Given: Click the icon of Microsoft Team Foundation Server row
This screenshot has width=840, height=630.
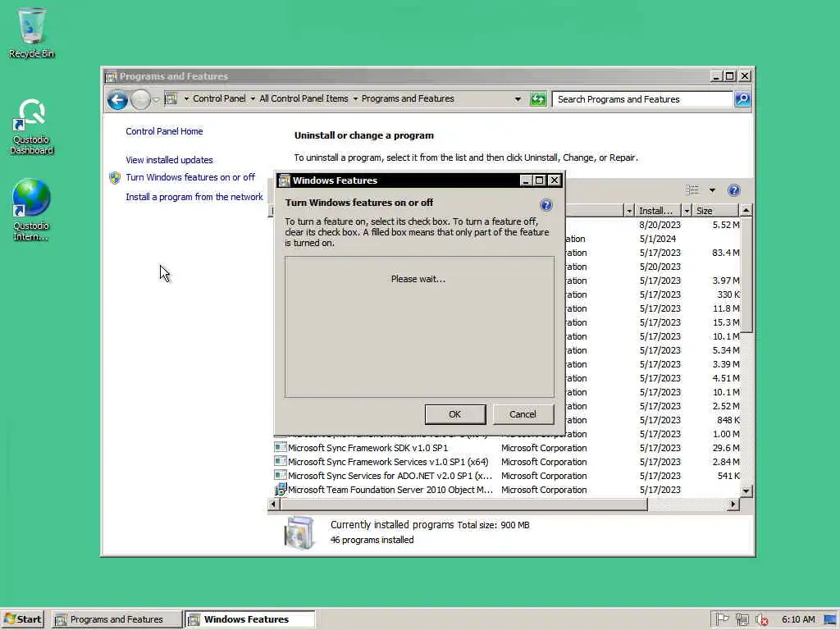Looking at the screenshot, I should click(281, 489).
